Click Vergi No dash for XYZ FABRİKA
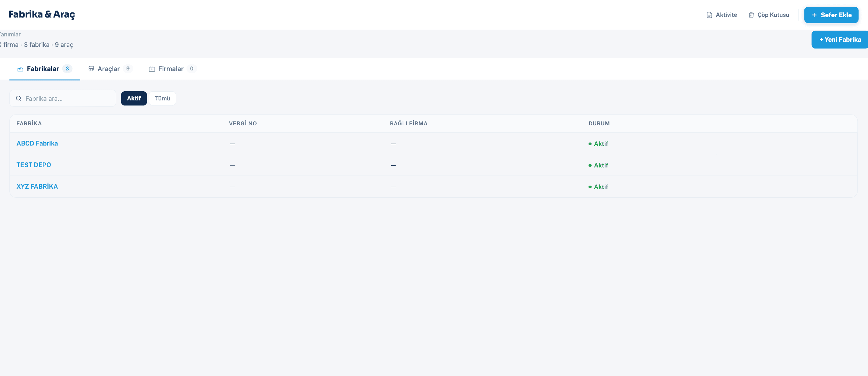The width and height of the screenshot is (868, 376). 233,187
